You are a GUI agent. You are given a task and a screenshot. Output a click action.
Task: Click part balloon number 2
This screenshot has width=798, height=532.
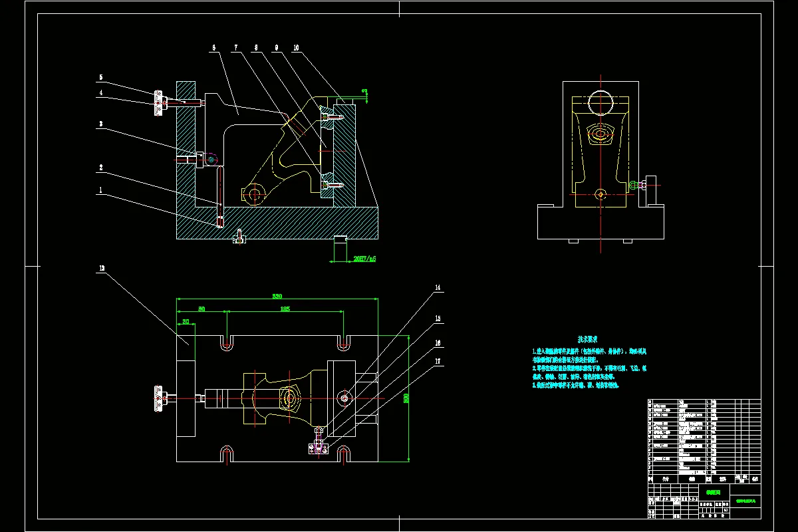click(100, 167)
